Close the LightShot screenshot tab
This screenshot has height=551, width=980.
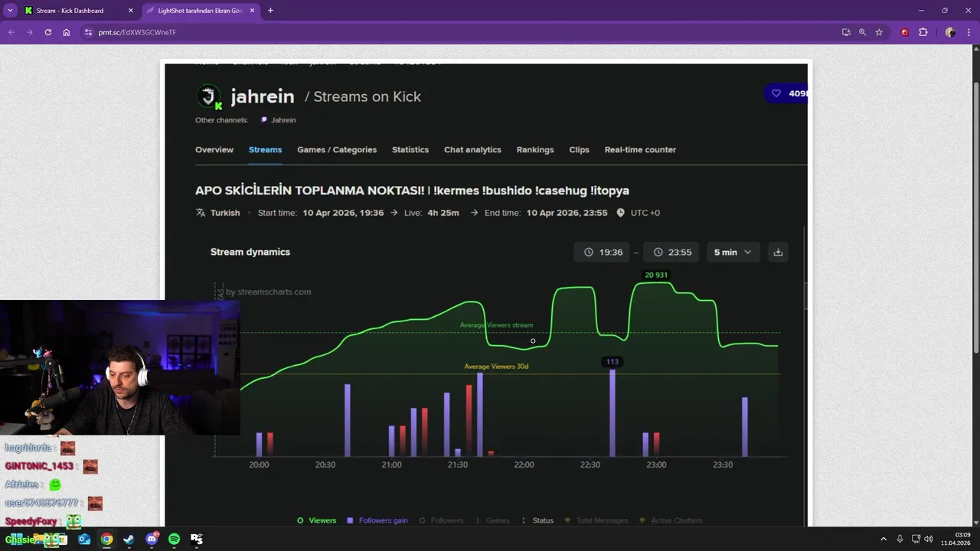(252, 11)
